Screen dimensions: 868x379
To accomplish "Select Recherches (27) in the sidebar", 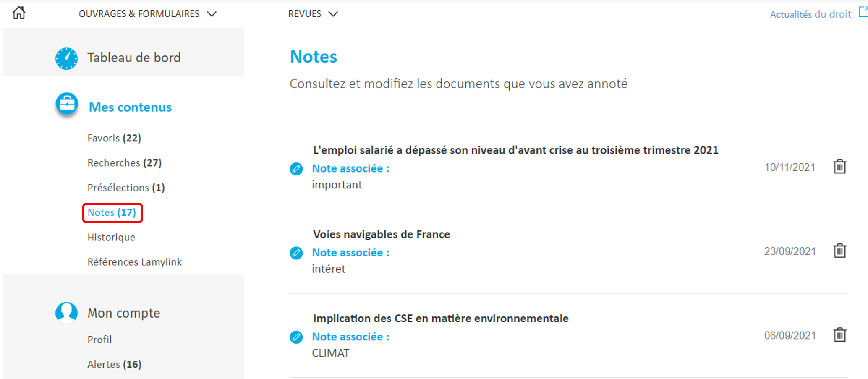I will pyautogui.click(x=125, y=163).
